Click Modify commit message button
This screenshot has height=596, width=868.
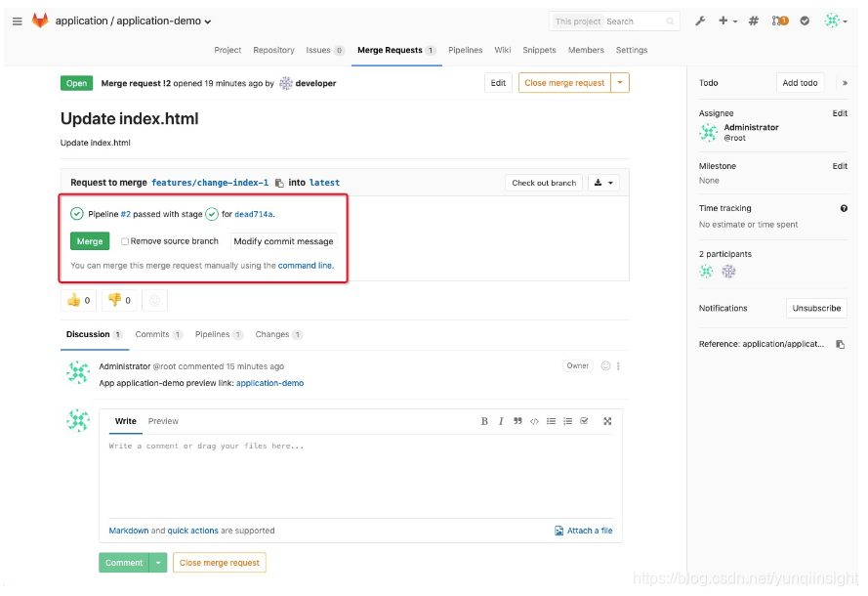point(283,241)
